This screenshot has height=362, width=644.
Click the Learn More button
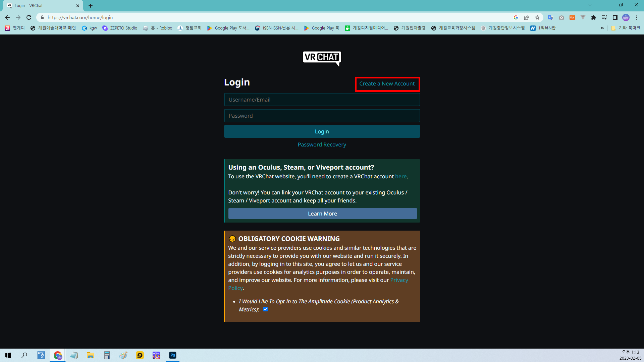pos(322,214)
